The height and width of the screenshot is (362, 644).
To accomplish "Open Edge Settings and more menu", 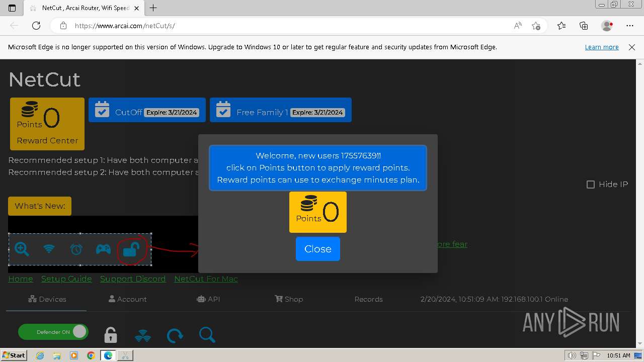I will coord(630,26).
